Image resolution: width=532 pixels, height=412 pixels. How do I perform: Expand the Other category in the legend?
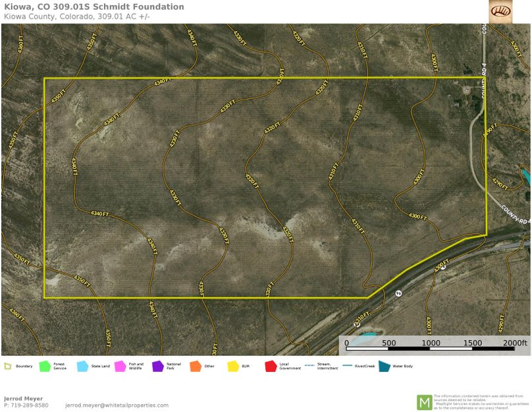click(196, 366)
